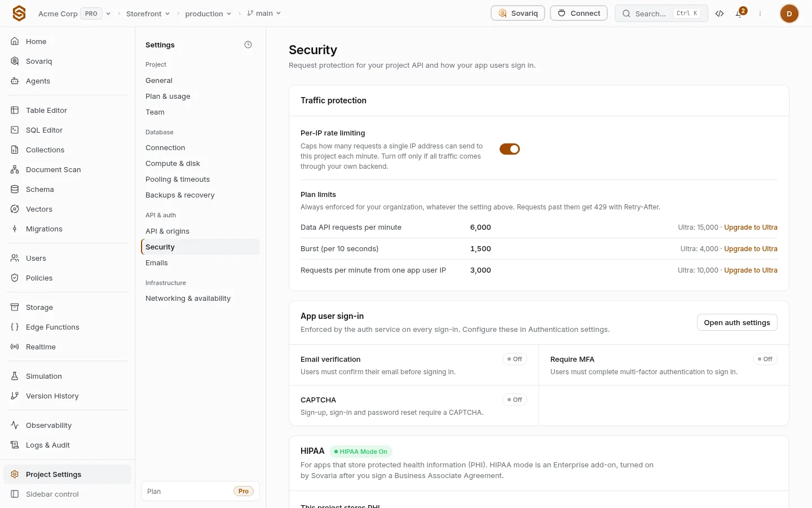Open the production environment dropdown
Screen dimensions: 812x508
coord(208,14)
